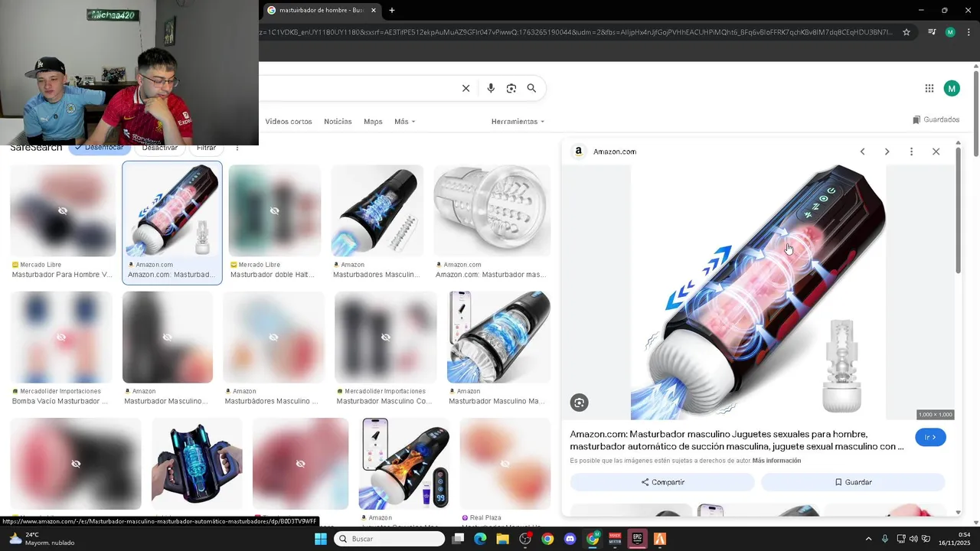
Task: Select the Filtrar SafeSearch option
Action: (x=207, y=148)
